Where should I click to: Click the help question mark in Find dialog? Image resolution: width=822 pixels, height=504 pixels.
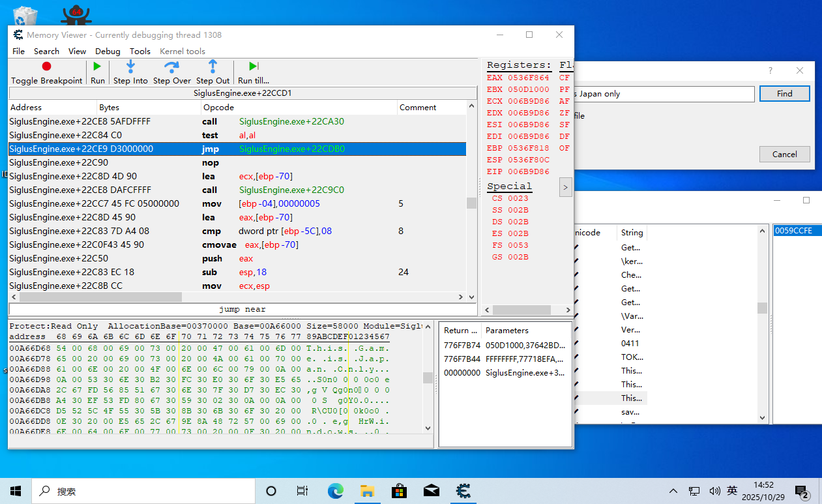(770, 70)
